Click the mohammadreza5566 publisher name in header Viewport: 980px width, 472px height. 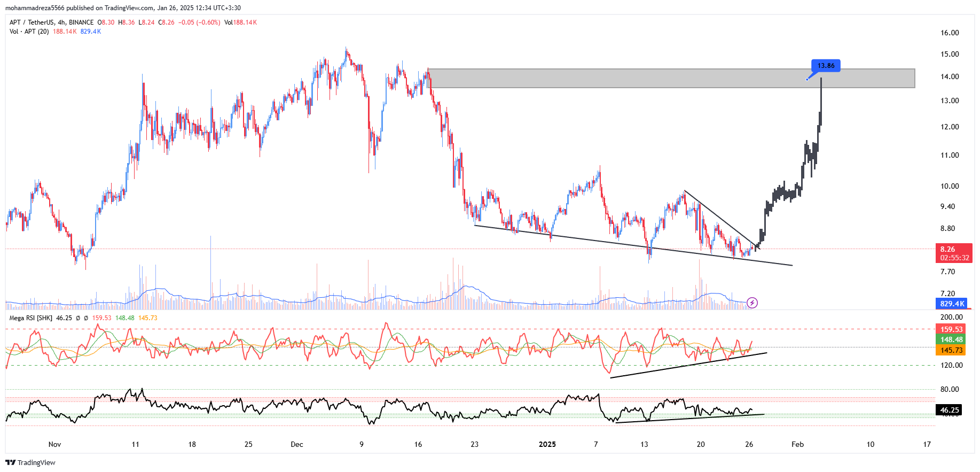(x=35, y=8)
